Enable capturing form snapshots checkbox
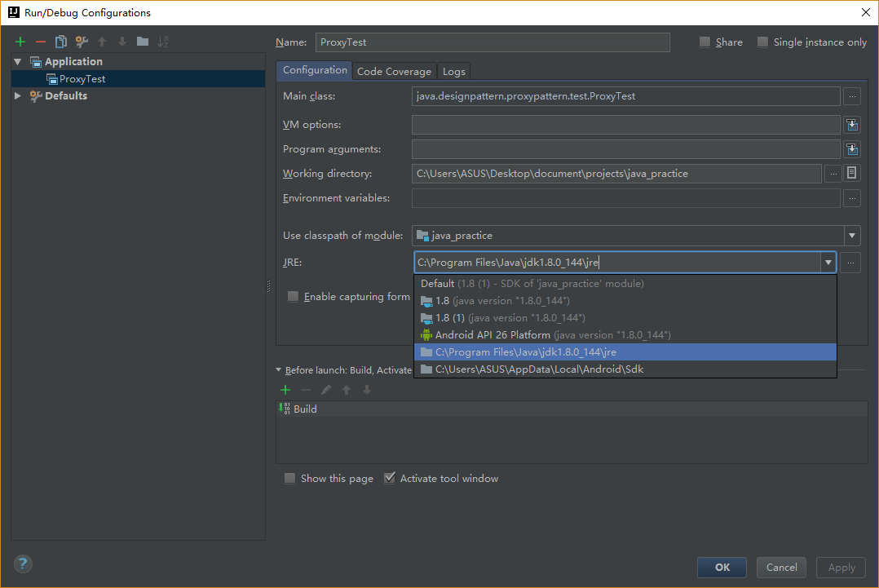879x588 pixels. pyautogui.click(x=293, y=296)
